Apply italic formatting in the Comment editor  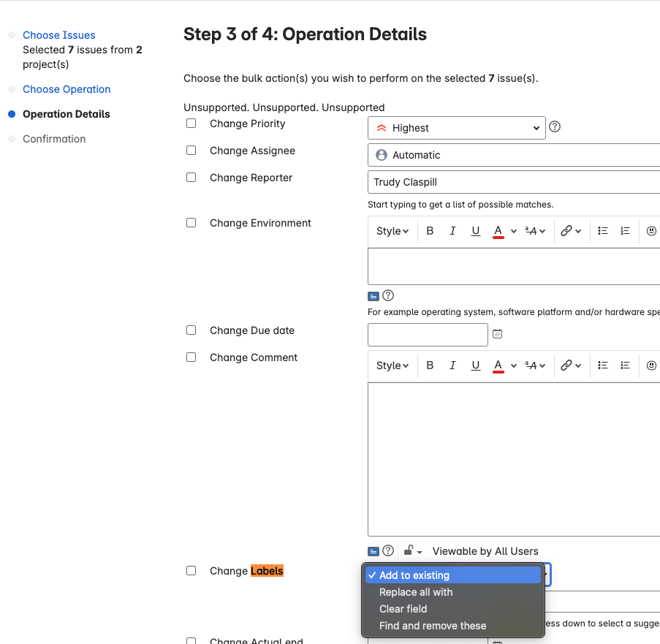click(452, 365)
